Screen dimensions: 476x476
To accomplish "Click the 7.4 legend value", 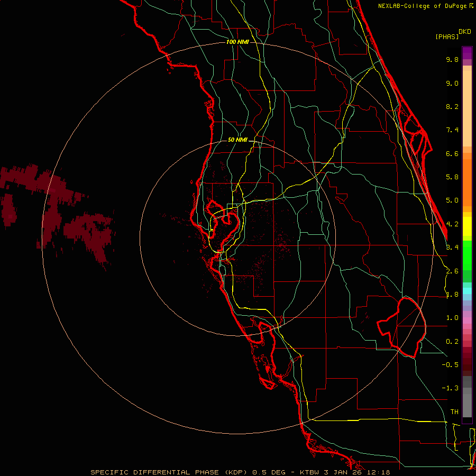I will tap(452, 130).
